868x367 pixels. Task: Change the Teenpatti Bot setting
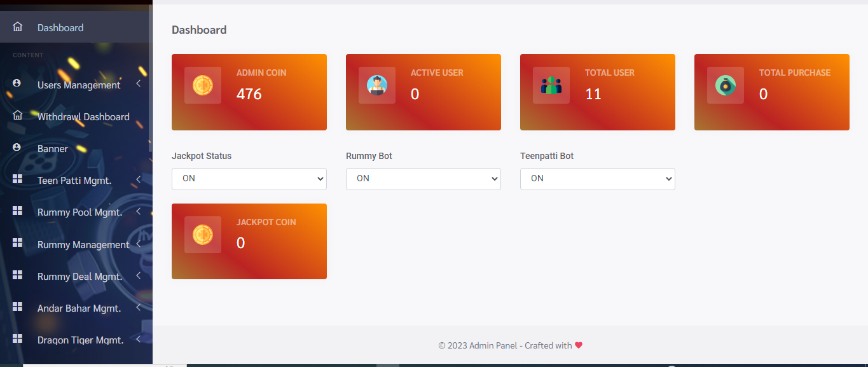click(597, 179)
